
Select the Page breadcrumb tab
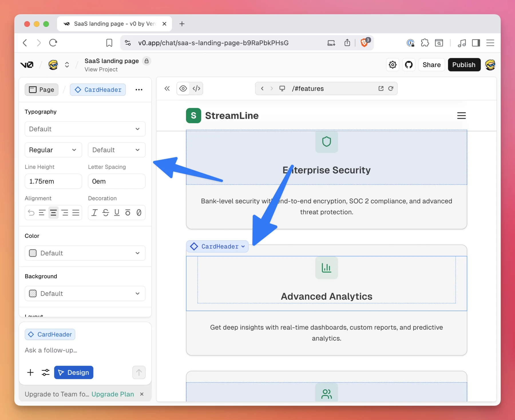click(41, 90)
